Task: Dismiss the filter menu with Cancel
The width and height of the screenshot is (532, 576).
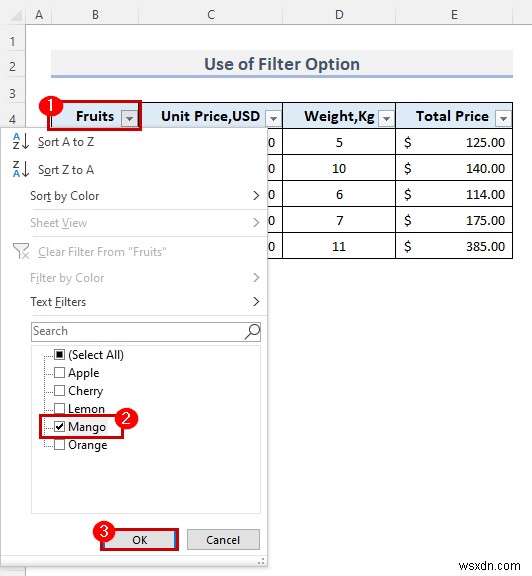Action: click(x=223, y=540)
